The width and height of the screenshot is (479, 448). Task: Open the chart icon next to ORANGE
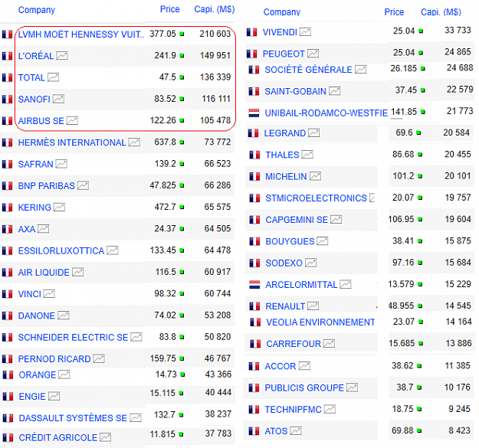(64, 374)
